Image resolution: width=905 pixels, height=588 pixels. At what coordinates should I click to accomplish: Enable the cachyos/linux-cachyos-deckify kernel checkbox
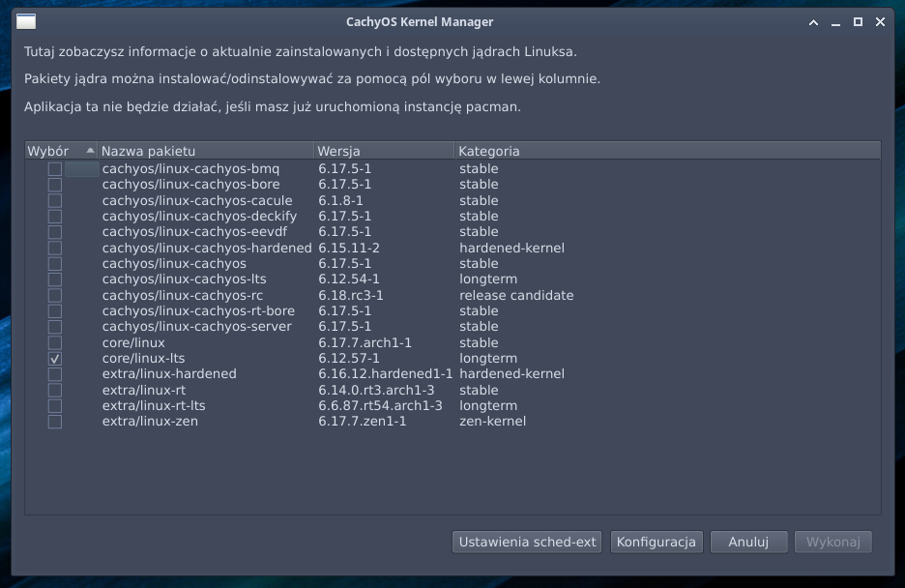pos(55,217)
